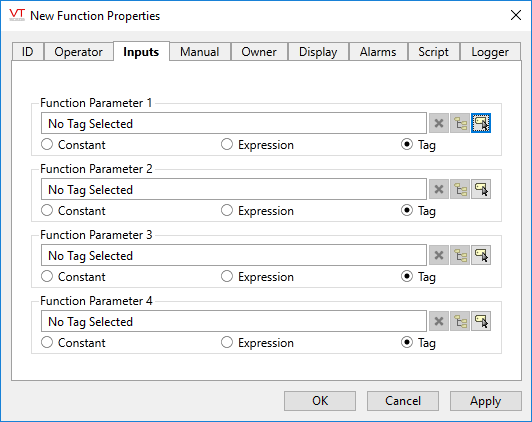Open tag browser tree for Function Parameter 3
532x422 pixels.
click(x=460, y=255)
